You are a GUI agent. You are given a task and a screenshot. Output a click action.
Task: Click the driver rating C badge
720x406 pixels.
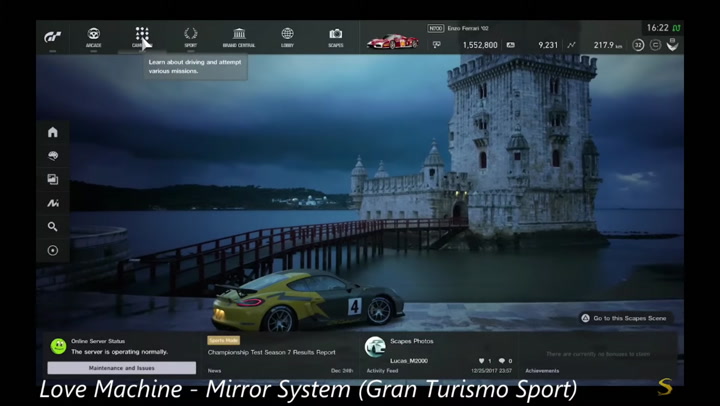[x=656, y=45]
